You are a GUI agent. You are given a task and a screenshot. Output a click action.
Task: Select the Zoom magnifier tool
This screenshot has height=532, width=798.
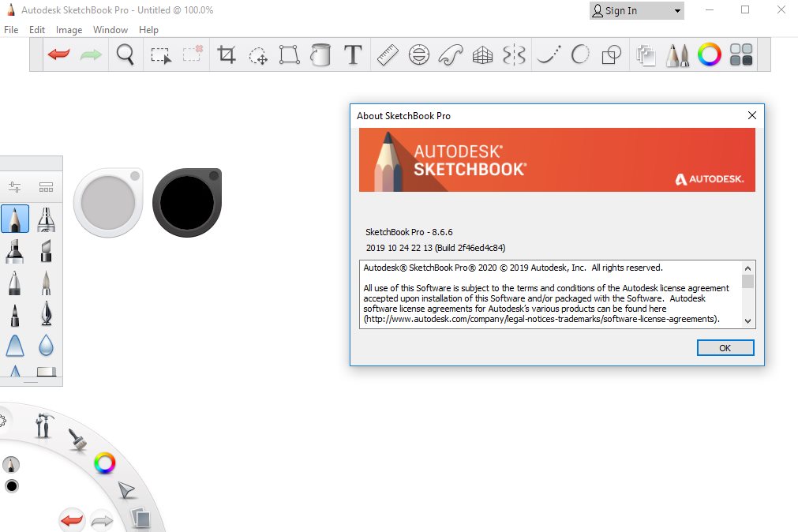click(126, 54)
